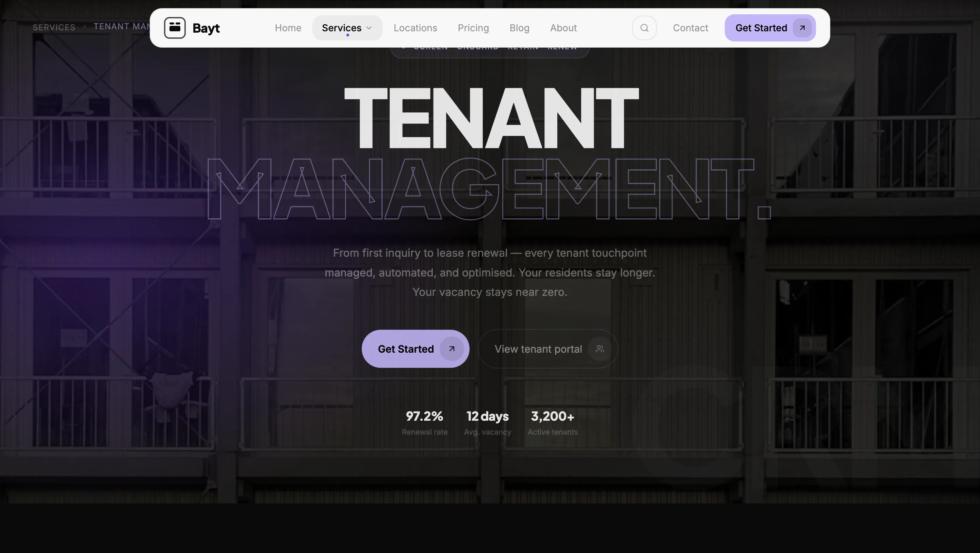Click the Contact link

click(690, 28)
